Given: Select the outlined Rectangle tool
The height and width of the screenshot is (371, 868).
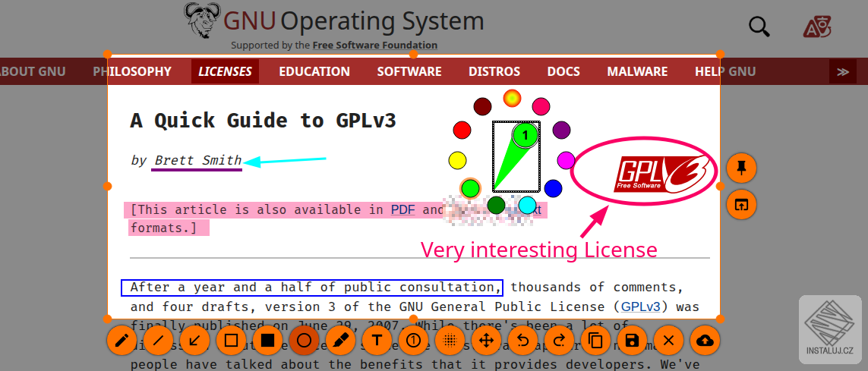Looking at the screenshot, I should click(x=231, y=341).
